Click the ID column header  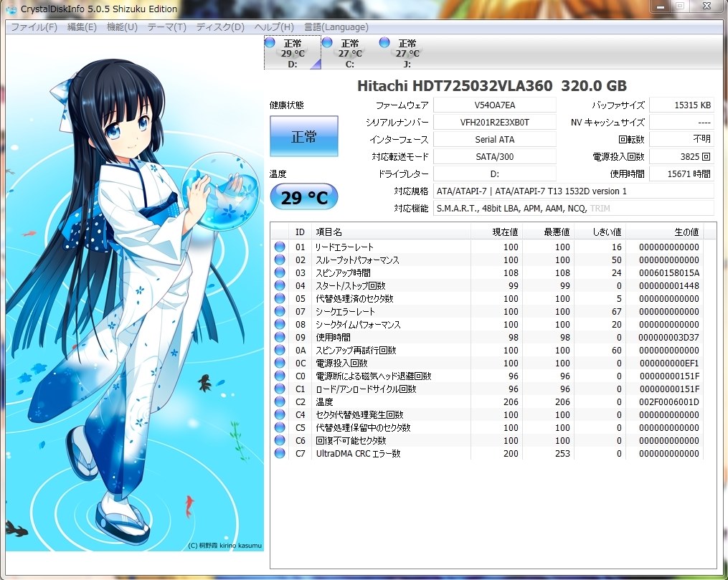(300, 232)
